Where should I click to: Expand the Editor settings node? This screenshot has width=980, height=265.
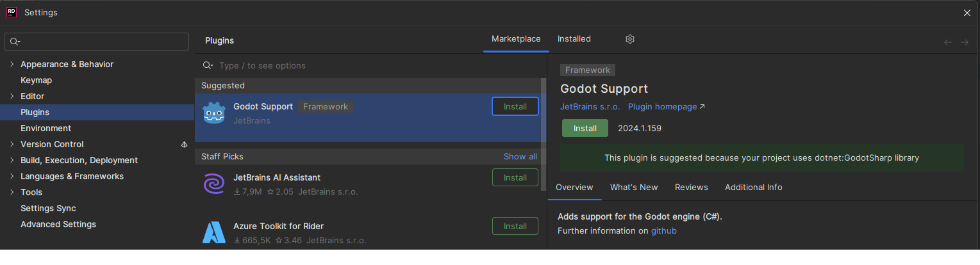coord(12,96)
